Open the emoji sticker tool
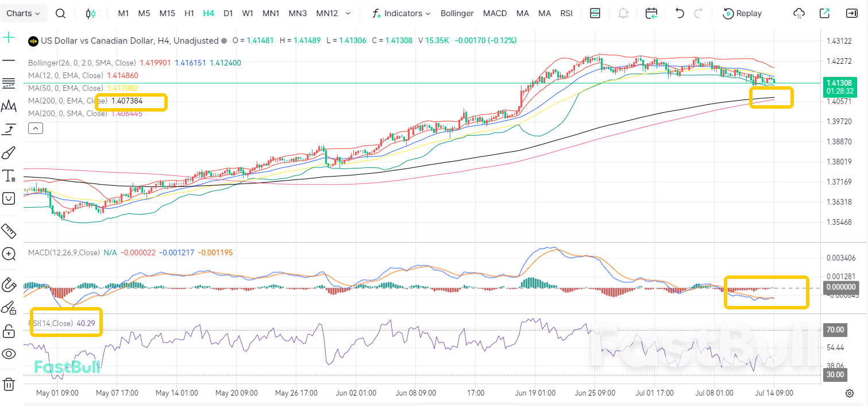Image resolution: width=868 pixels, height=406 pixels. tap(9, 198)
